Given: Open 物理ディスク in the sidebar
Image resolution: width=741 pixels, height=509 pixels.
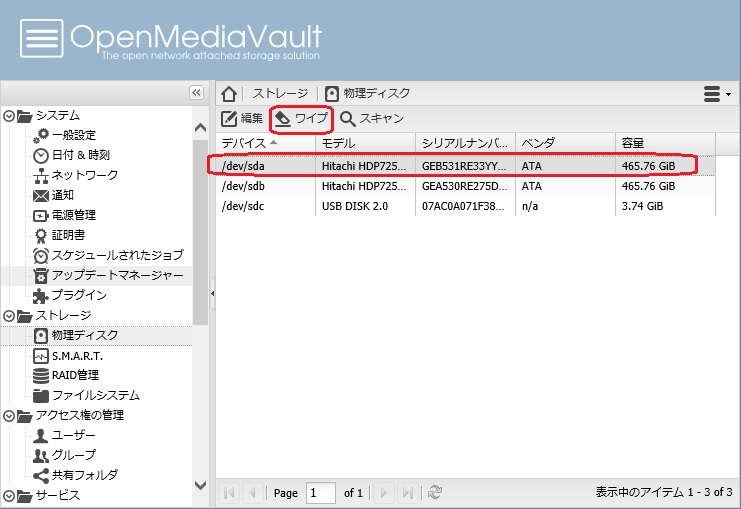Looking at the screenshot, I should [x=76, y=336].
